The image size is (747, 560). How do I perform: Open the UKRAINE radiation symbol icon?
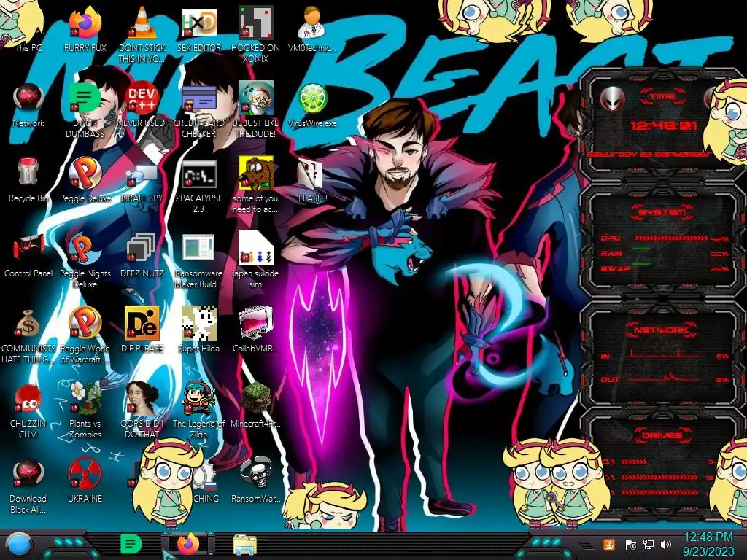85,473
